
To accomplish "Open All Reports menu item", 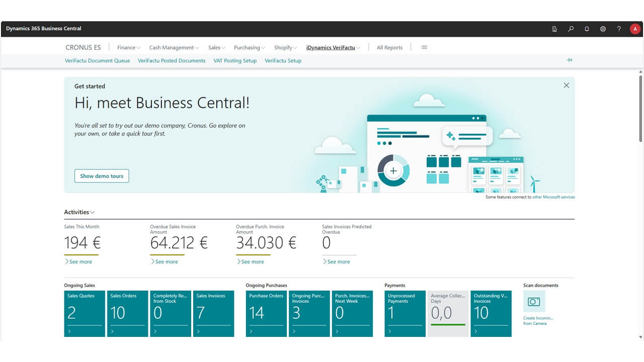I will (x=389, y=48).
